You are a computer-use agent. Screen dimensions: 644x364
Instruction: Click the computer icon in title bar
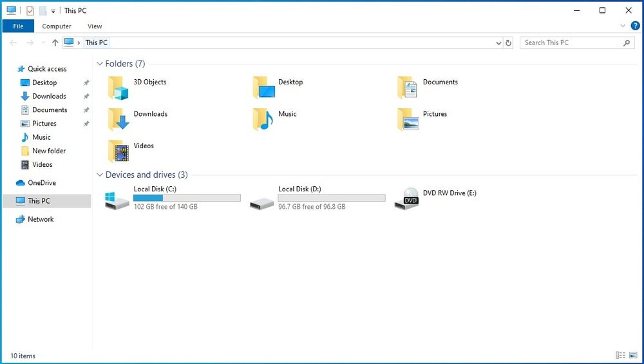point(12,11)
